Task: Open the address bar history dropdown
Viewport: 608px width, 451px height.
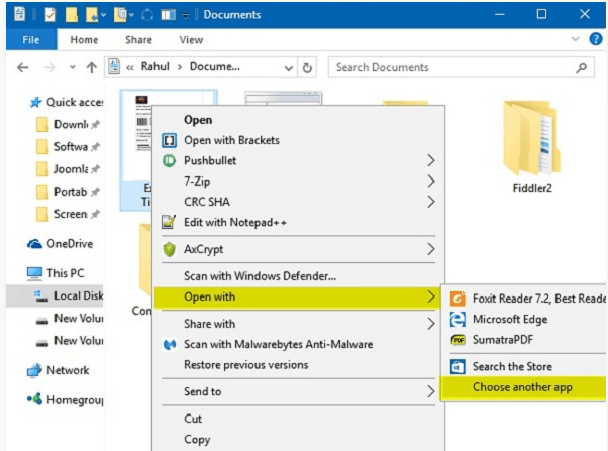Action: point(288,68)
